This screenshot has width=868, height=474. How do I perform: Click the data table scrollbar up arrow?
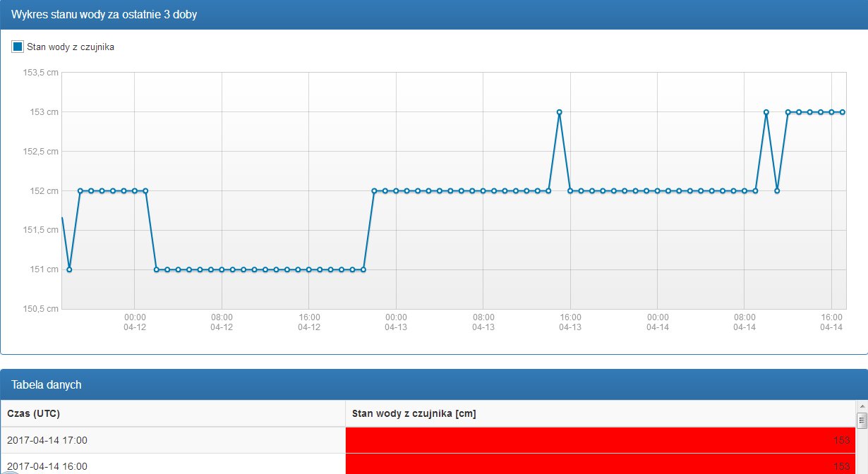point(862,407)
